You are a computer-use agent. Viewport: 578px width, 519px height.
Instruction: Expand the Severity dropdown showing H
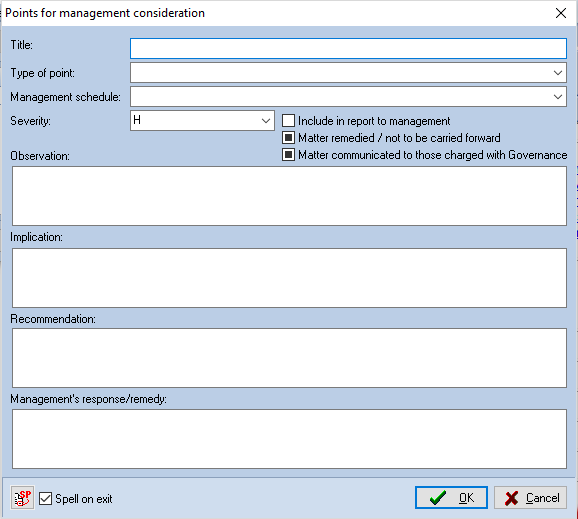coord(202,121)
